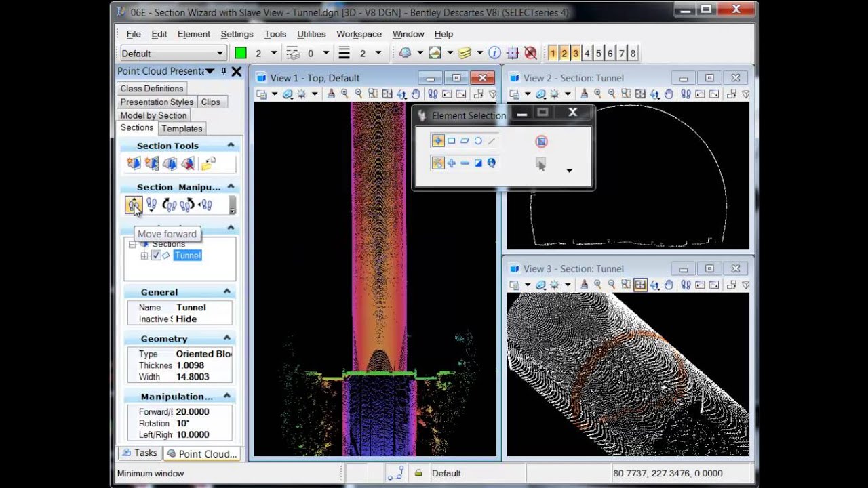868x488 pixels.
Task: Open the open-folder icon in Section Tools
Action: coord(208,163)
